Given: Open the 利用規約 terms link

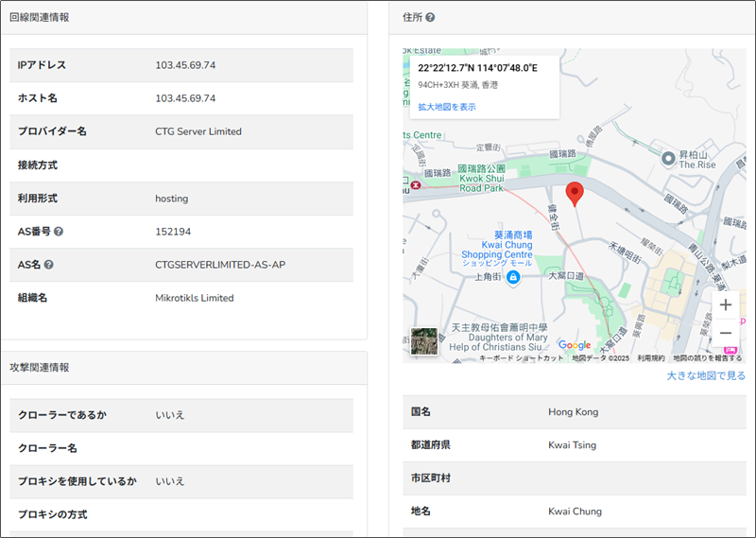Looking at the screenshot, I should [650, 358].
